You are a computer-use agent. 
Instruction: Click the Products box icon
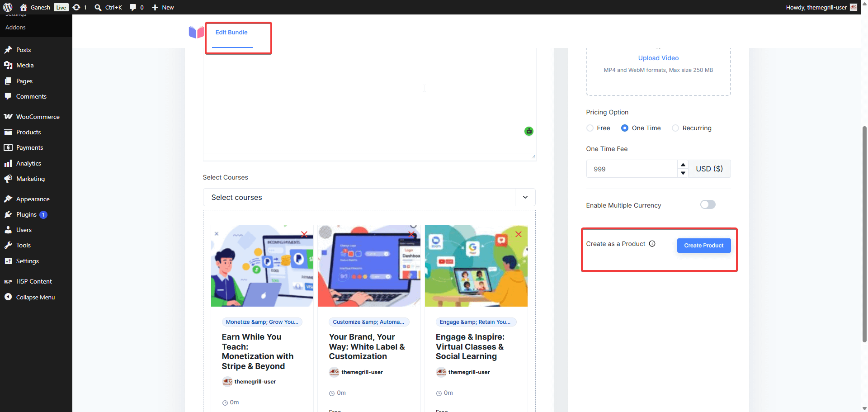coord(8,132)
